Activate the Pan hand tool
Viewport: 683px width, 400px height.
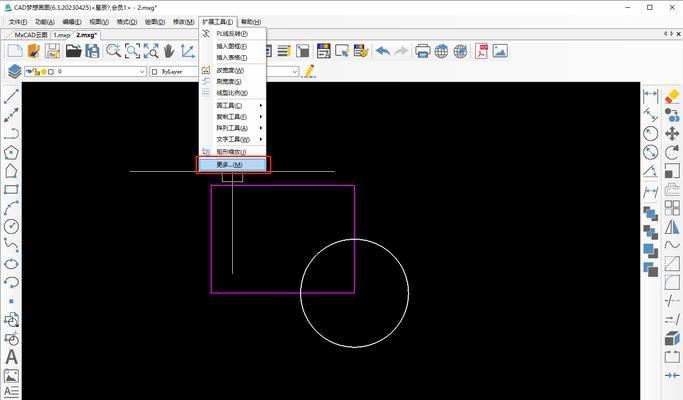(x=169, y=51)
